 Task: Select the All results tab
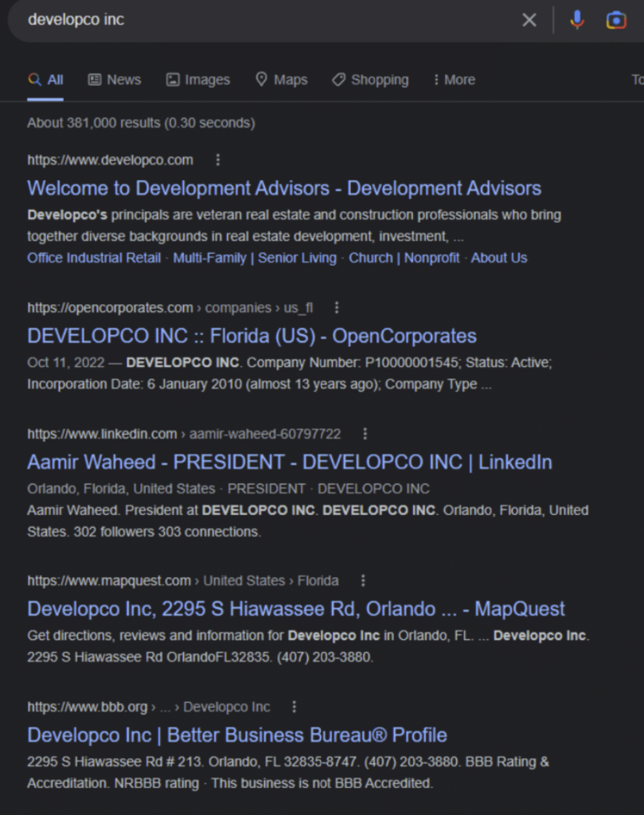pyautogui.click(x=45, y=80)
